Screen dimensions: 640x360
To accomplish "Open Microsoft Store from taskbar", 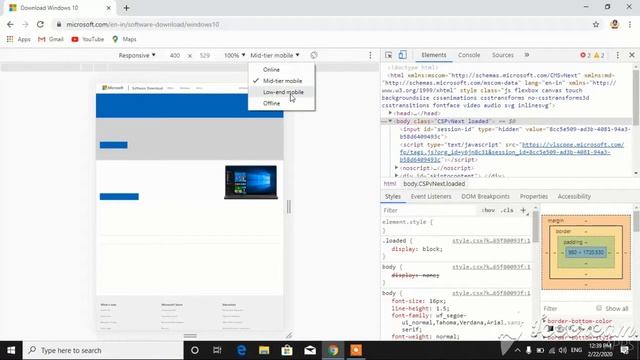I will [x=287, y=350].
